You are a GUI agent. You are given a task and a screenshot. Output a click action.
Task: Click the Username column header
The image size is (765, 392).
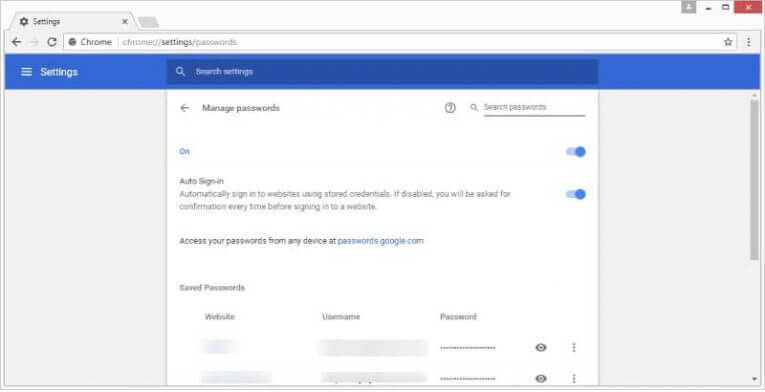click(x=341, y=317)
